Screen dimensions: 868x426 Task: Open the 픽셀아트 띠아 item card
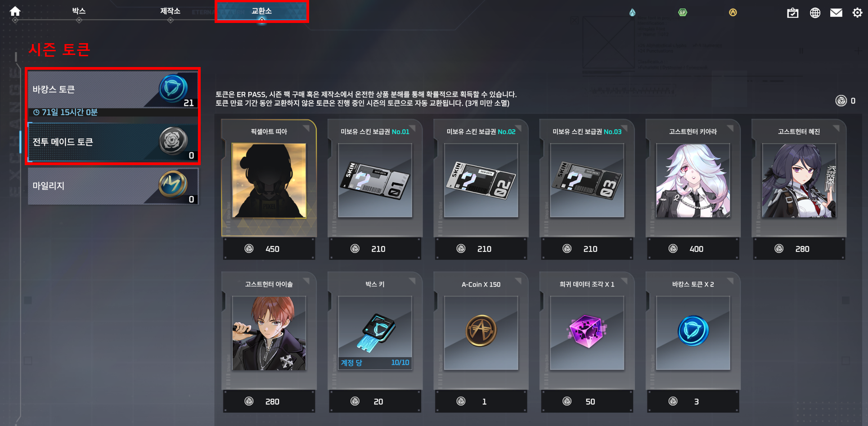click(x=269, y=189)
